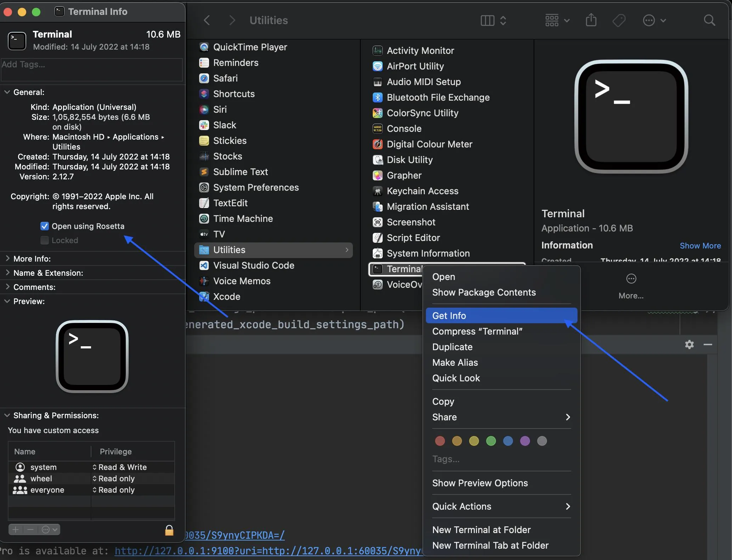
Task: Collapse the Sharing & Permissions section
Action: 7,415
